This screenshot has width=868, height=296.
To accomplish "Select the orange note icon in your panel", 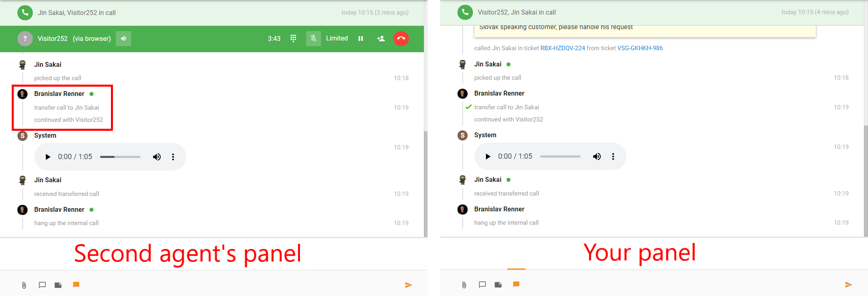I will click(516, 285).
